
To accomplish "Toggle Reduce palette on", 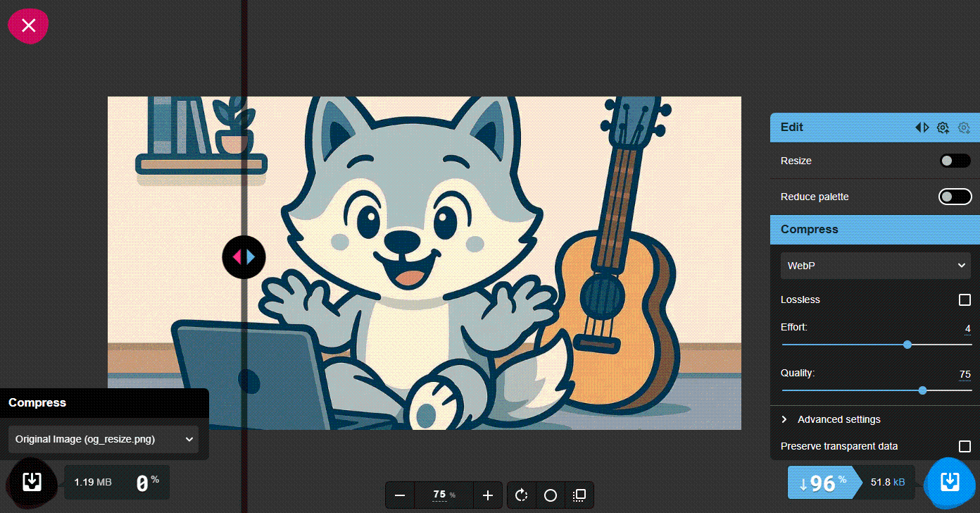I will tap(955, 197).
